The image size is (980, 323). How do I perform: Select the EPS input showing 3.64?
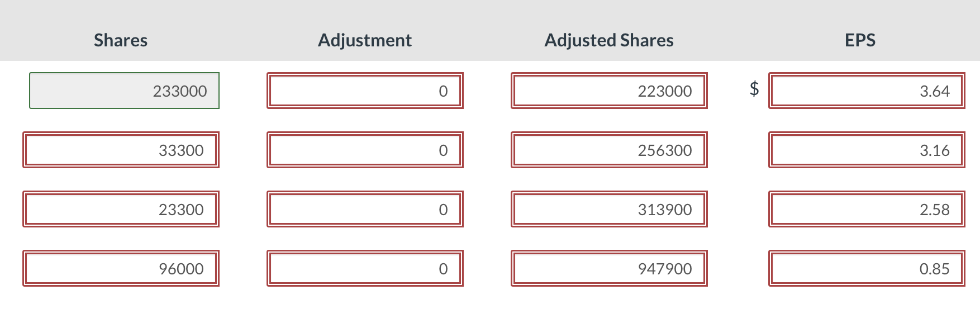point(866,90)
